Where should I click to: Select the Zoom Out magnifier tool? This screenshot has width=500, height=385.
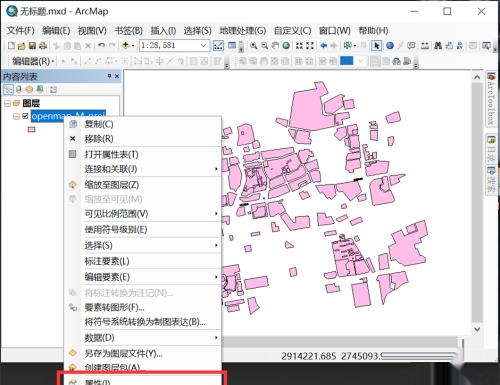coord(265,46)
